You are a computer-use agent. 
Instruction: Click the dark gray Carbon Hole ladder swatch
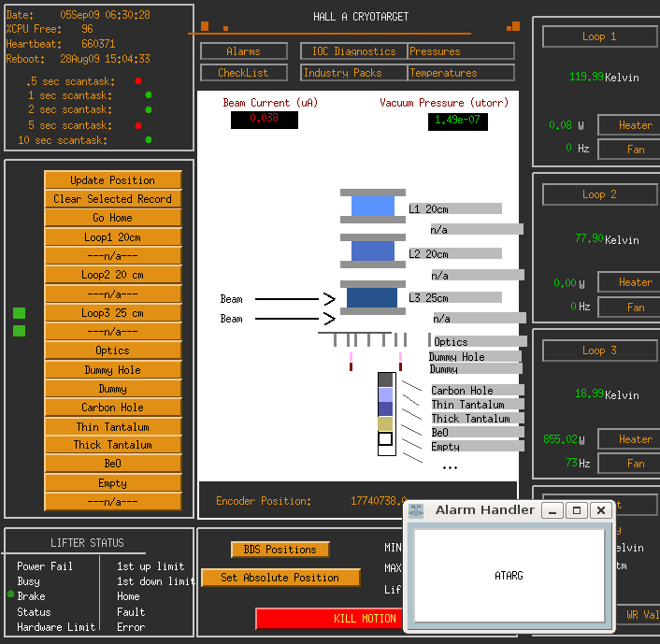(385, 380)
